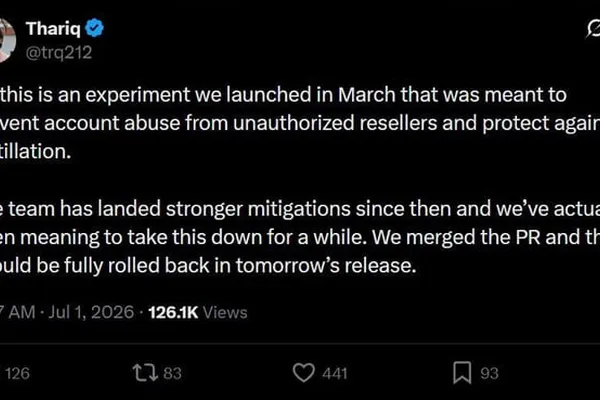Click the paragraph about the experiment launched in March
This screenshot has height=400, width=600.
[300, 123]
